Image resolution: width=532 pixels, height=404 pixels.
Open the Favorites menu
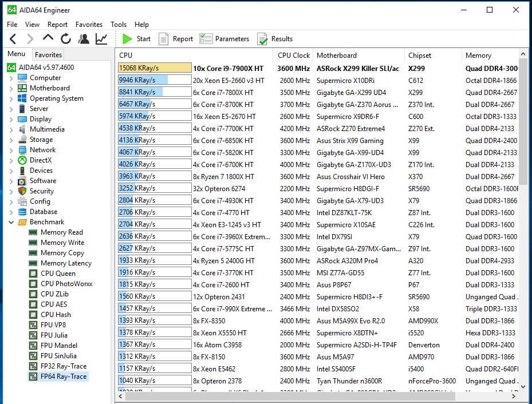coord(89,25)
